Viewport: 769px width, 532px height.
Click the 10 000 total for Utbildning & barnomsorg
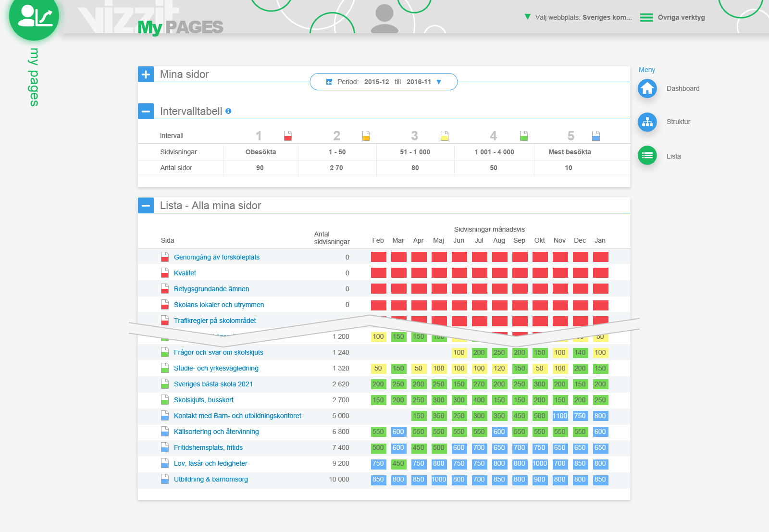tap(339, 479)
